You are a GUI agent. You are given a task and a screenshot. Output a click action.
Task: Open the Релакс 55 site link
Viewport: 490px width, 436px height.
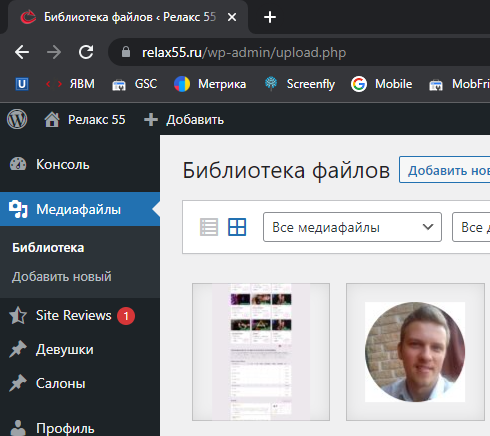[97, 120]
